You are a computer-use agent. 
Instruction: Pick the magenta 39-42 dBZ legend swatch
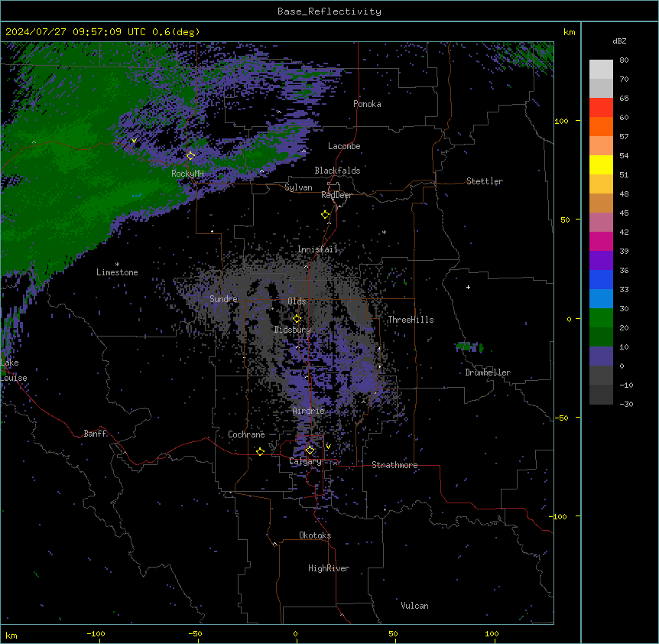tap(601, 241)
